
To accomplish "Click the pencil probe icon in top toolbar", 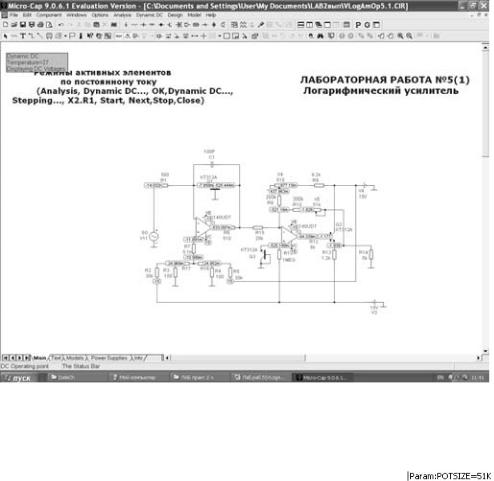I will 261,25.
